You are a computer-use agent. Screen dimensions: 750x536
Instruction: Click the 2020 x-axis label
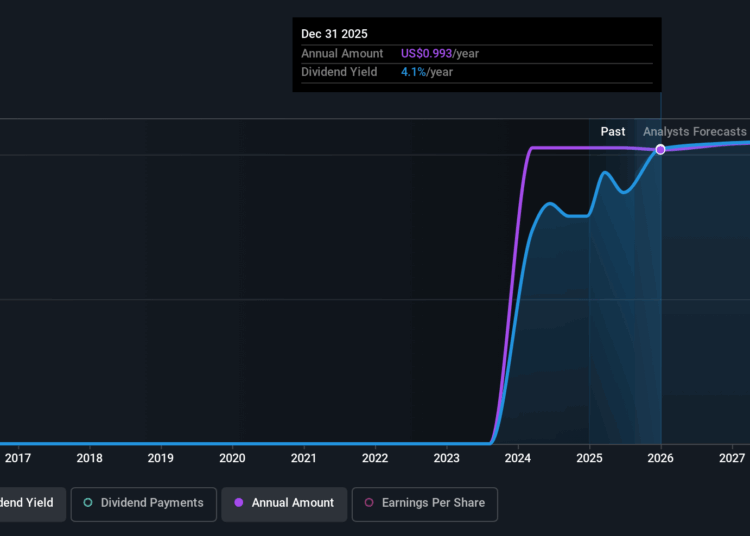(x=232, y=458)
